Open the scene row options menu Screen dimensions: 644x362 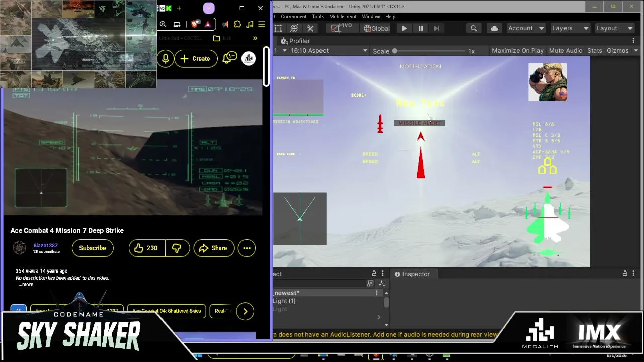click(x=376, y=293)
